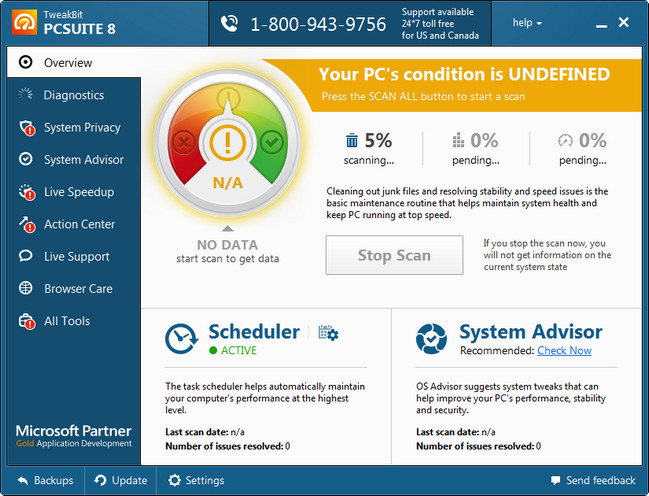The image size is (649, 496).
Task: Go to System Privacy
Action: pyautogui.click(x=74, y=127)
